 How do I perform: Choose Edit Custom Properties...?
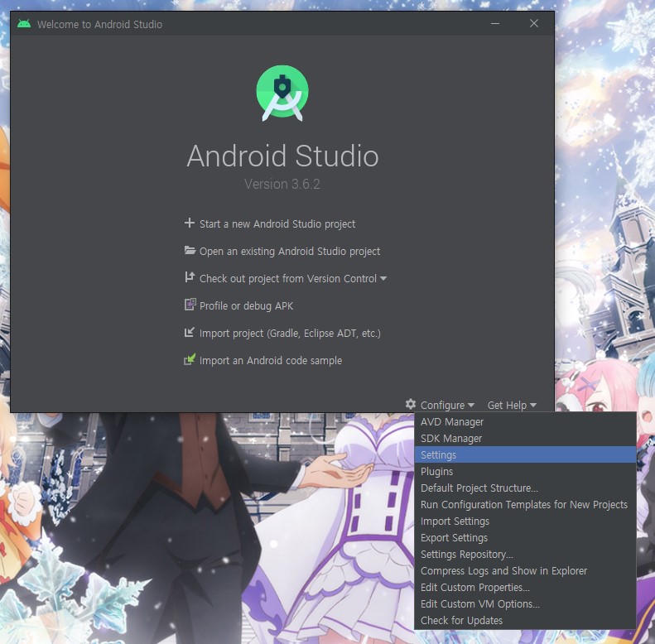coord(525,588)
